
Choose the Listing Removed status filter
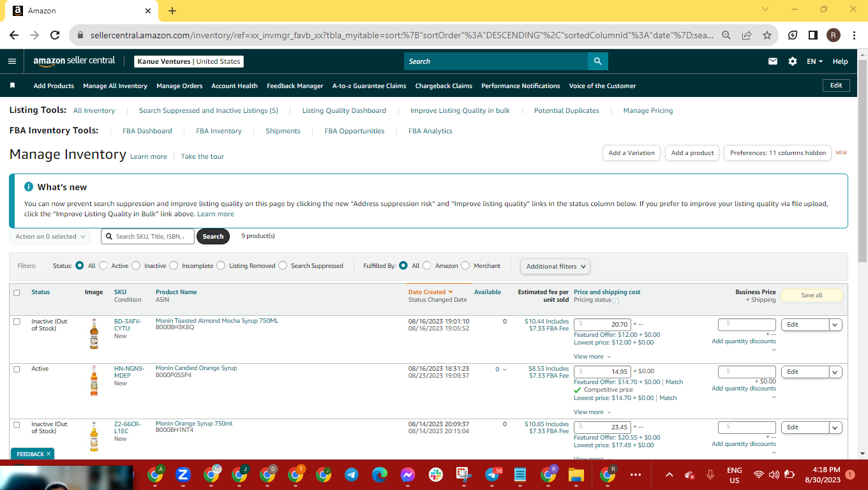[221, 265]
